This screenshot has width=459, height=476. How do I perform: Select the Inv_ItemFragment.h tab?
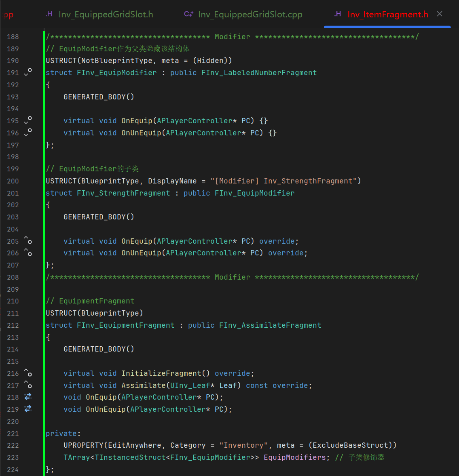(x=387, y=14)
